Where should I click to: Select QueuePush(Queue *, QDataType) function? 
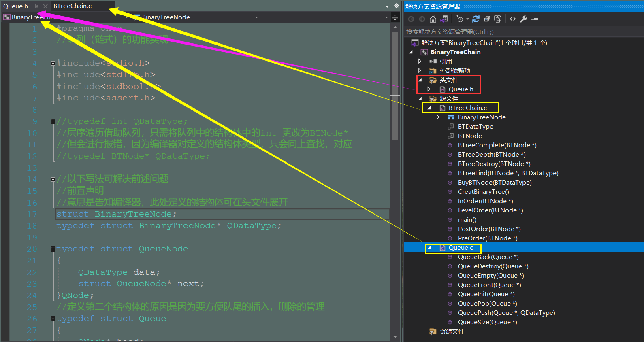[x=506, y=312]
